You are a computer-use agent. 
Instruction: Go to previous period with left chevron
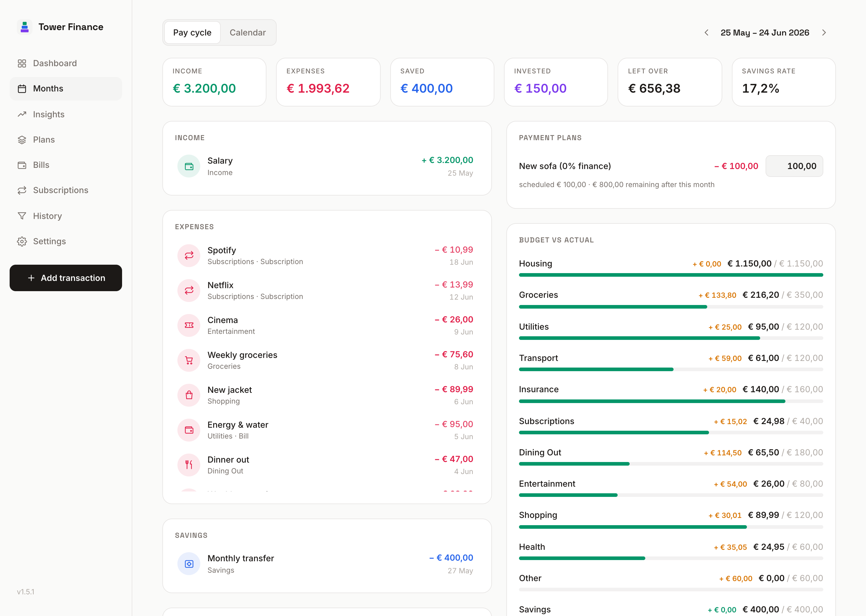pyautogui.click(x=706, y=32)
